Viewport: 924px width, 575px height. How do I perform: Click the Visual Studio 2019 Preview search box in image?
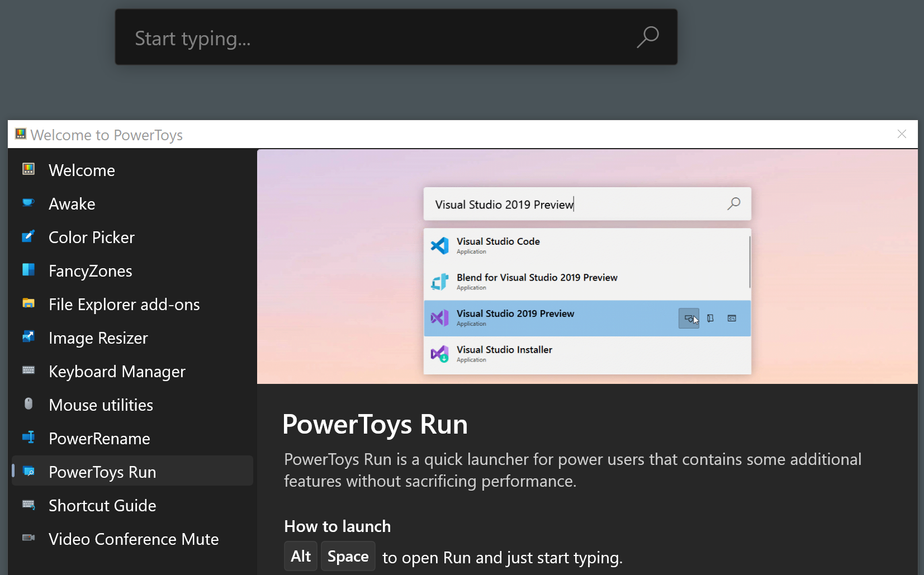click(x=587, y=204)
